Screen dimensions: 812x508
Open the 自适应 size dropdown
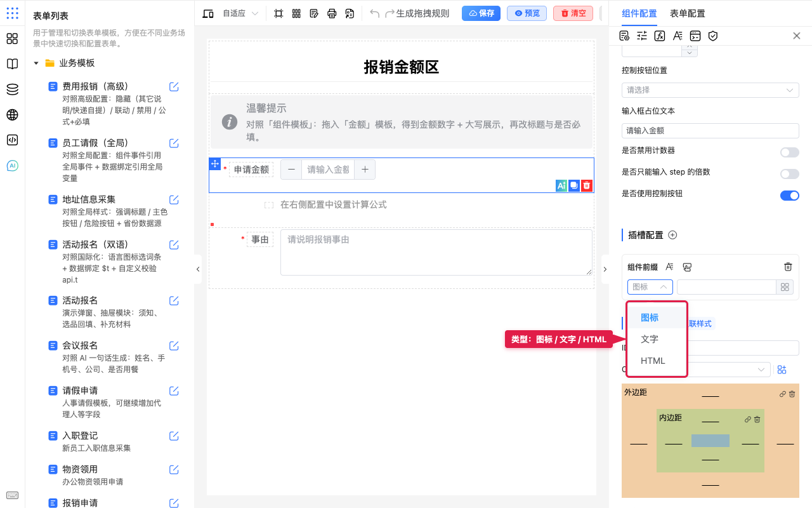click(x=240, y=13)
